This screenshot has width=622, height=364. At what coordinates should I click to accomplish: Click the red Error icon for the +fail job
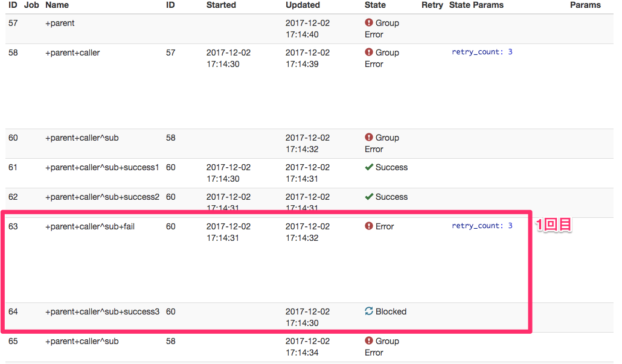[x=369, y=226]
